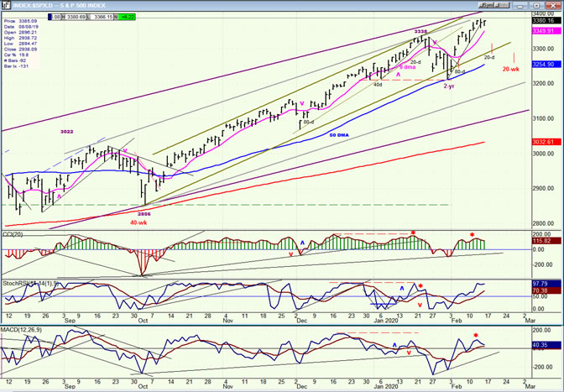Click the 3022 peak annotation

(x=66, y=132)
